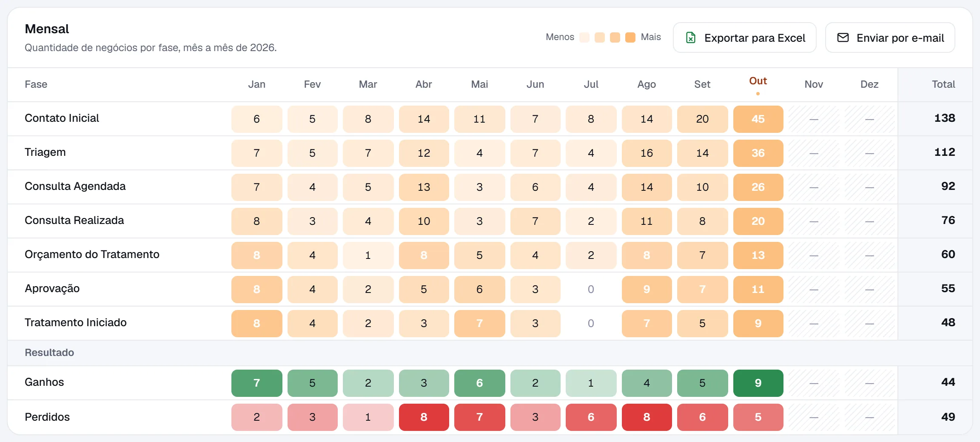The width and height of the screenshot is (980, 442).
Task: Select the Jan column header
Action: click(256, 84)
